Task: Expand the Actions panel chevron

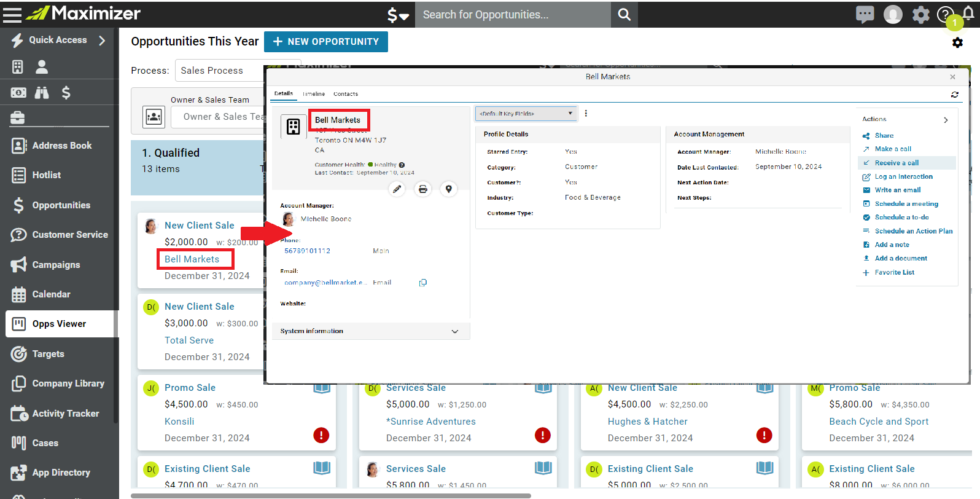Action: 946,120
